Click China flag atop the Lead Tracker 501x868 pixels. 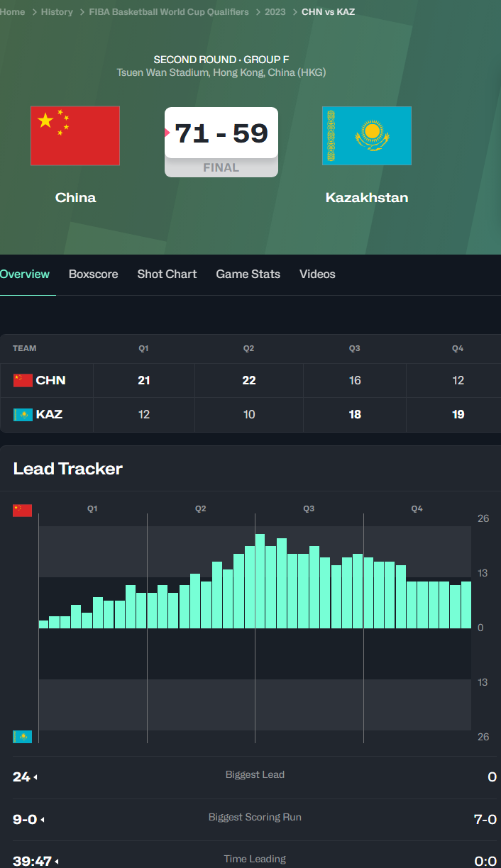[23, 511]
